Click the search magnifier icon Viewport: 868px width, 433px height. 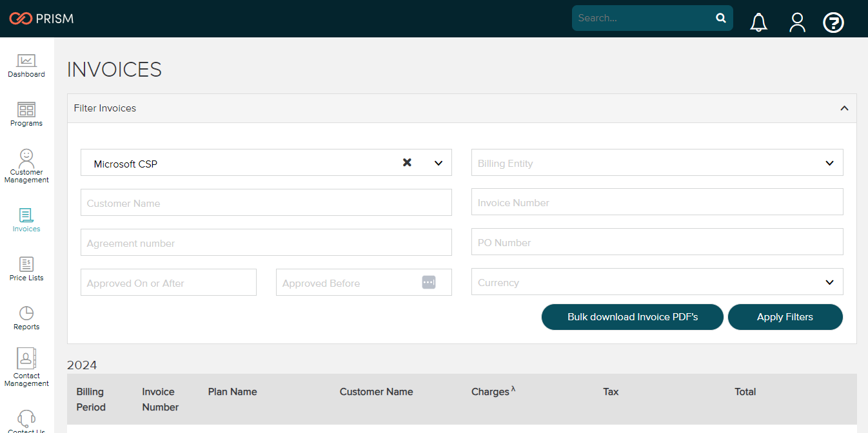tap(720, 18)
